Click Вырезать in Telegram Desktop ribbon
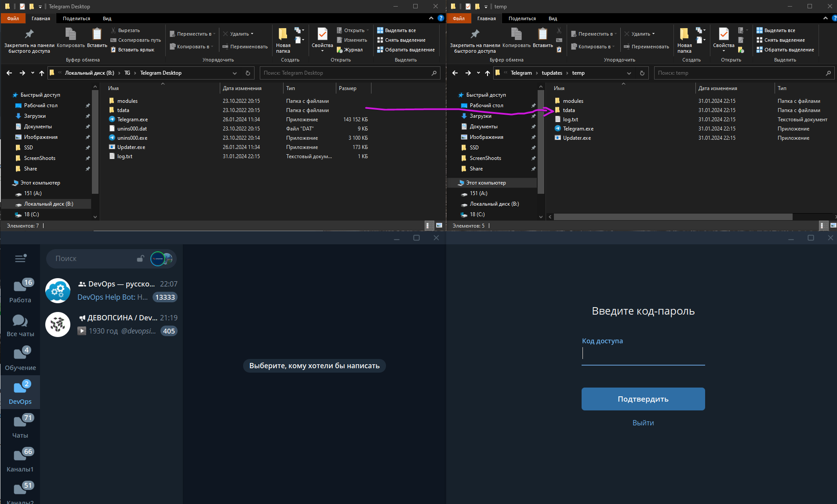Screen dimensions: 837x504 pos(125,30)
